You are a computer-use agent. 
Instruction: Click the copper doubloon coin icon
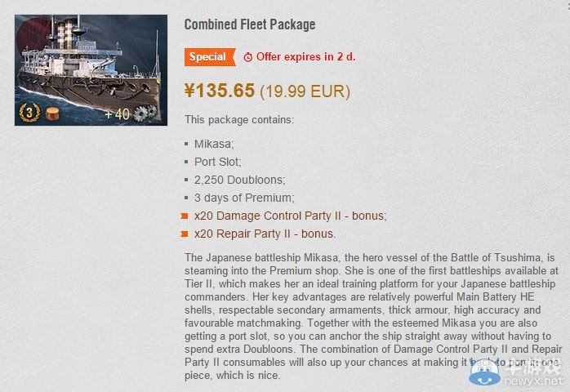click(53, 114)
